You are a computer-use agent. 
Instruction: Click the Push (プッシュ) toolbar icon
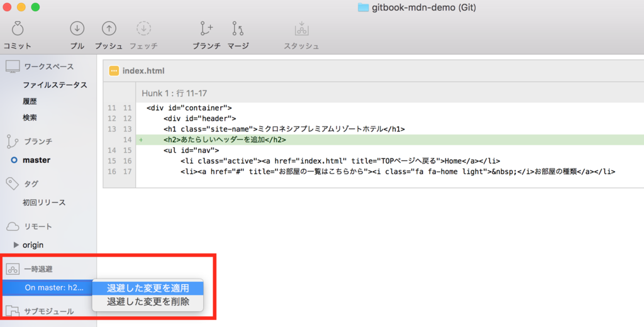click(x=109, y=28)
